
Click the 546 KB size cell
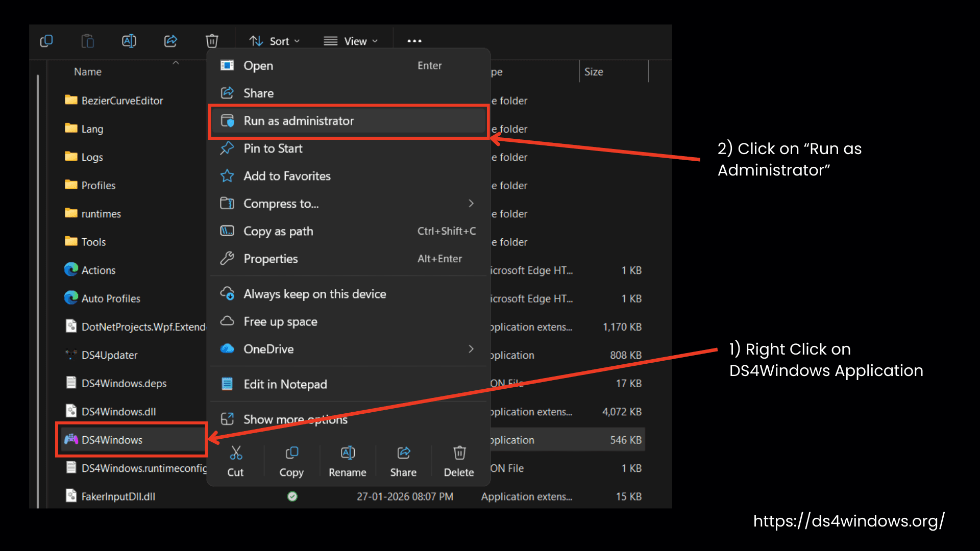[626, 440]
